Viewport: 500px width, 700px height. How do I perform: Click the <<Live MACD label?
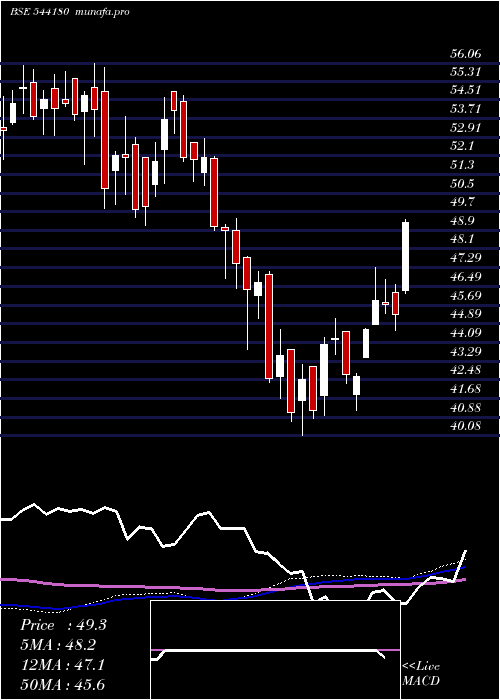click(421, 674)
